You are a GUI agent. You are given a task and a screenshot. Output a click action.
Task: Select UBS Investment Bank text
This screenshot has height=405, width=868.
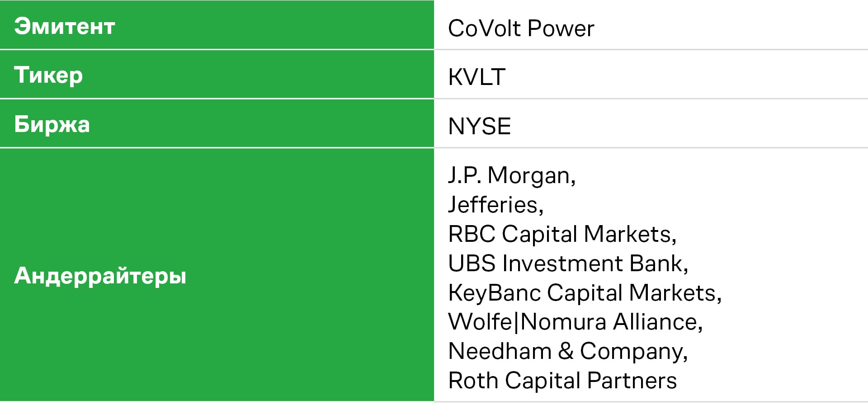(568, 264)
